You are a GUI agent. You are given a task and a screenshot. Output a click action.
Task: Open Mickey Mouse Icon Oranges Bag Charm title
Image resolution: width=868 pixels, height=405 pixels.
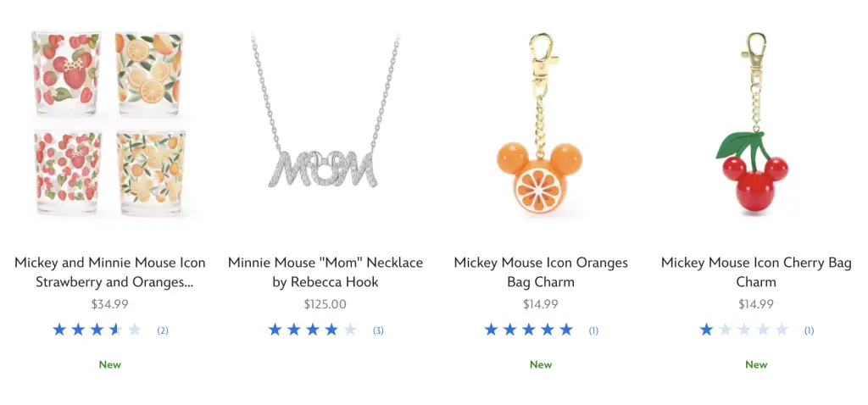tap(541, 272)
